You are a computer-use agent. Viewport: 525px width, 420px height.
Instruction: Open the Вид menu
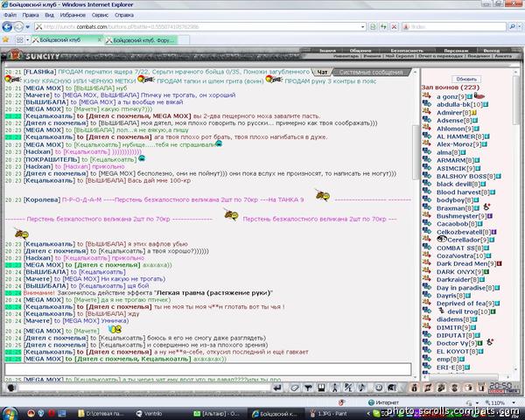[49, 15]
